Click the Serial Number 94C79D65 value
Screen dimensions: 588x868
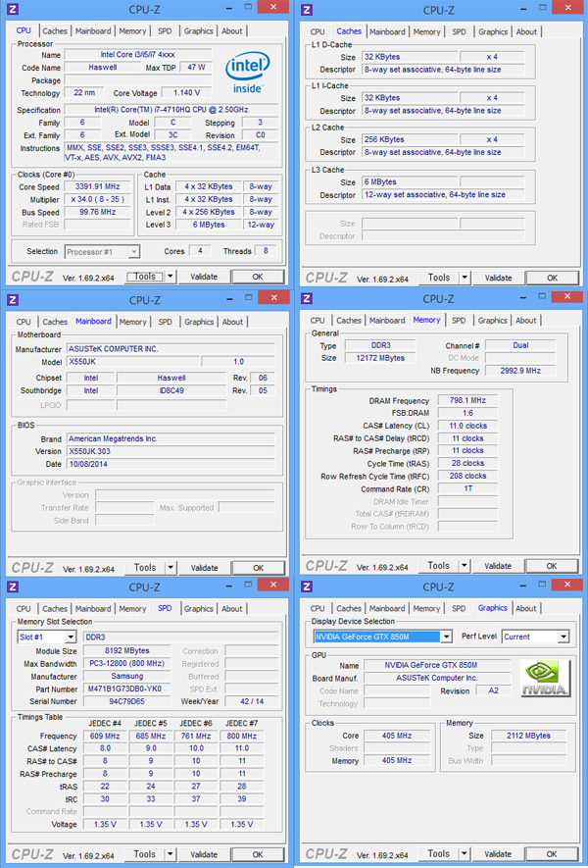[x=127, y=701]
